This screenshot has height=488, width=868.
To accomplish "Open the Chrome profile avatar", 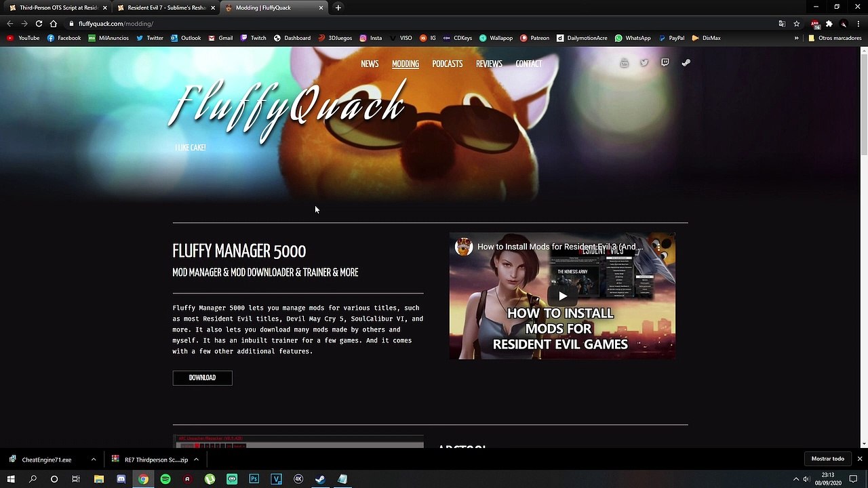I will tap(844, 24).
